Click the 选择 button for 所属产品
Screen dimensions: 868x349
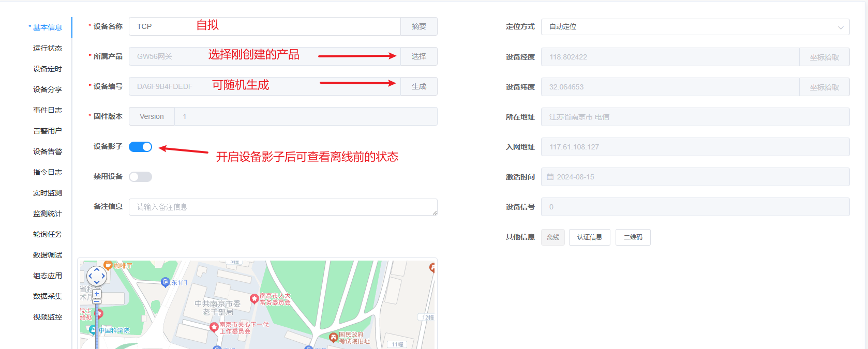pyautogui.click(x=418, y=56)
